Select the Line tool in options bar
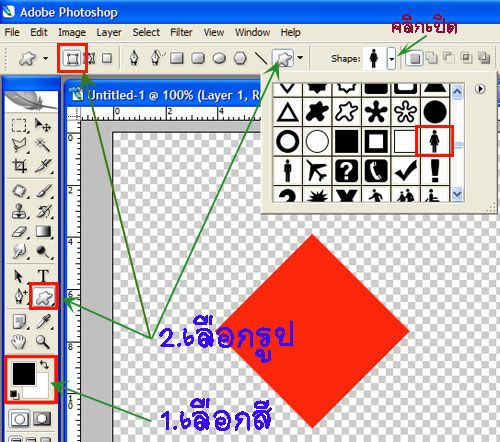This screenshot has height=442, width=500. [x=261, y=58]
